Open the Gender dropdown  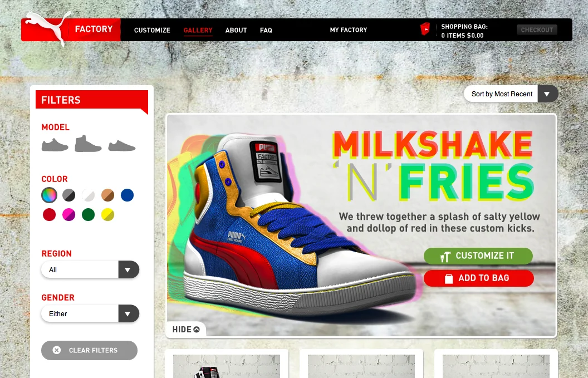[90, 313]
